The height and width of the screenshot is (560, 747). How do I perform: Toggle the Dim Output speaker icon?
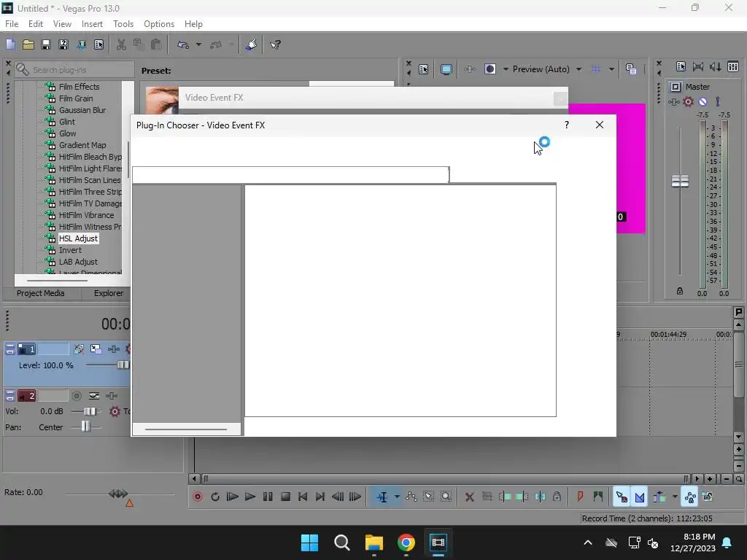click(x=716, y=67)
